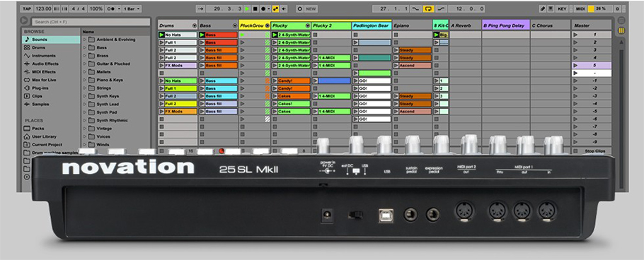Unfold the PluckGrou group track
Image resolution: width=644 pixels, height=260 pixels.
pos(267,25)
